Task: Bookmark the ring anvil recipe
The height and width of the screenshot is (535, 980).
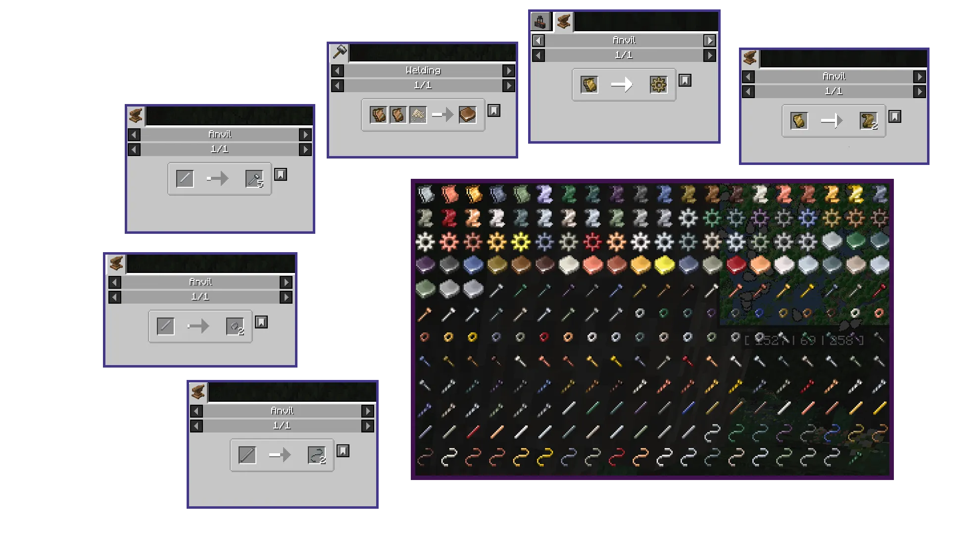Action: click(x=261, y=322)
